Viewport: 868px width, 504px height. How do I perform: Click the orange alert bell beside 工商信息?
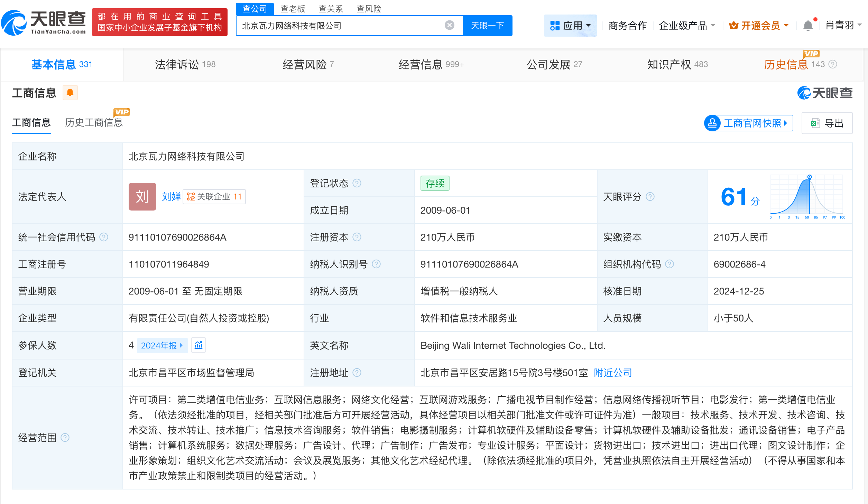click(x=70, y=93)
